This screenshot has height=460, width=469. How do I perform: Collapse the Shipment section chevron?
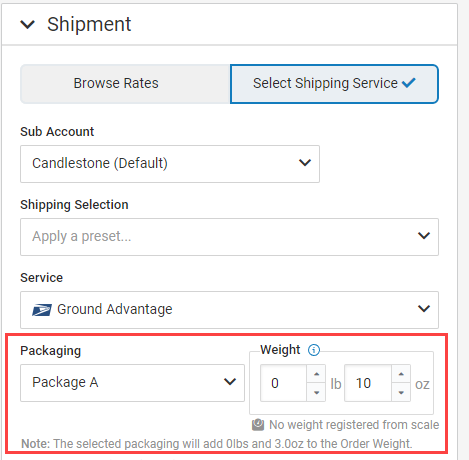click(x=27, y=24)
